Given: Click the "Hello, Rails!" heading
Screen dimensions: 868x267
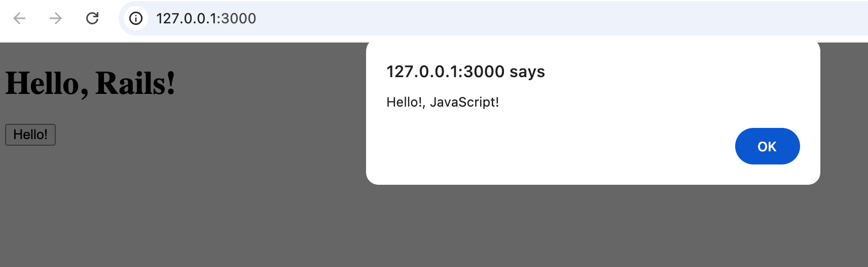Looking at the screenshot, I should coord(90,83).
